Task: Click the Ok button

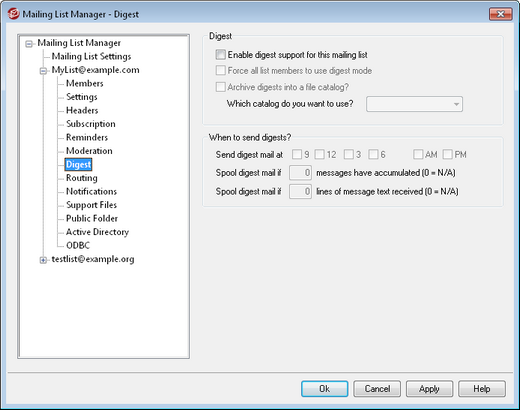Action: [x=325, y=389]
